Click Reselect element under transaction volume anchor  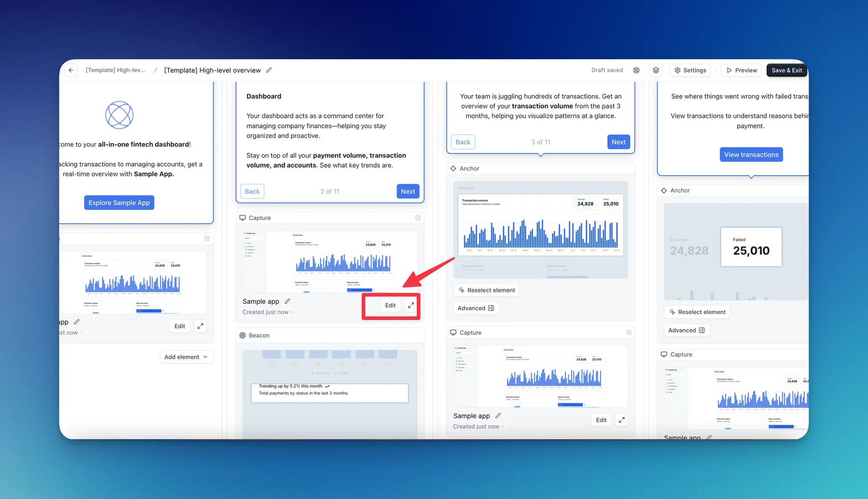486,290
